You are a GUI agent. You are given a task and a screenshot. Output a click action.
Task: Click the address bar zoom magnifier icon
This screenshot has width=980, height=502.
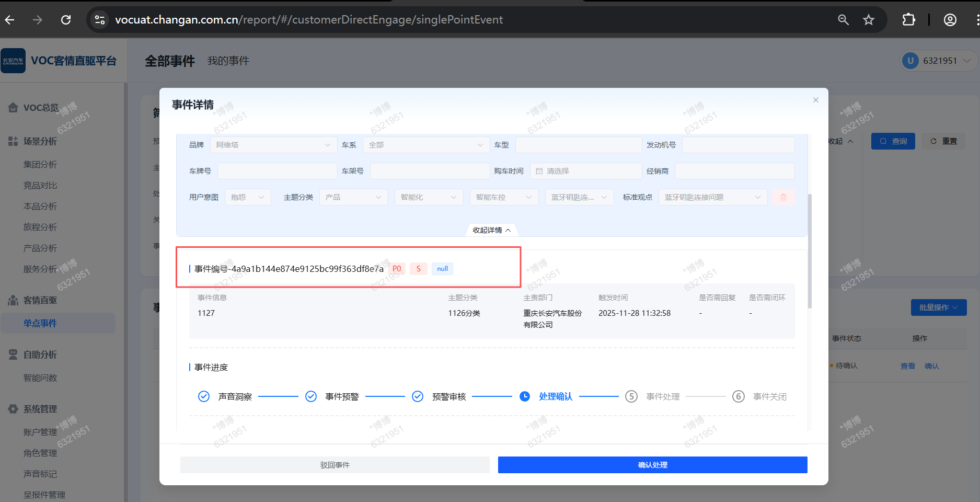tap(843, 20)
